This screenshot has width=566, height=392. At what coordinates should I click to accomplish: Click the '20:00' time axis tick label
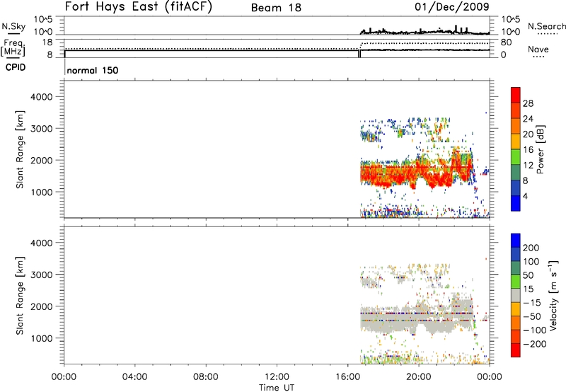[x=418, y=377]
